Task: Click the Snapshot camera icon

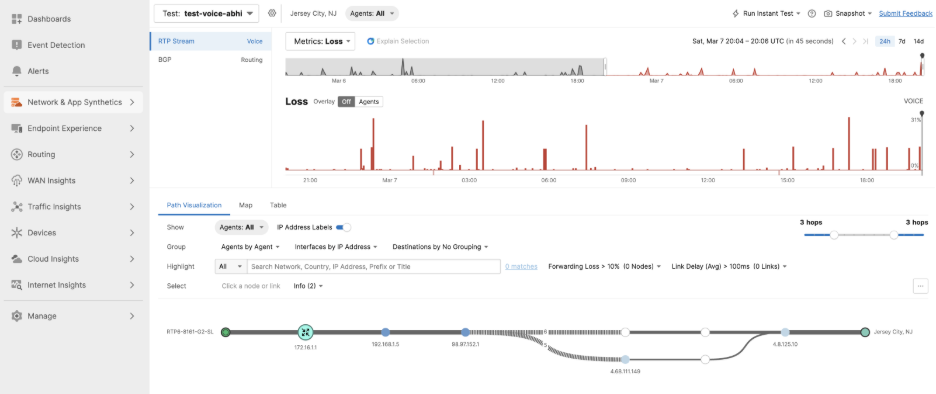Action: pyautogui.click(x=828, y=13)
